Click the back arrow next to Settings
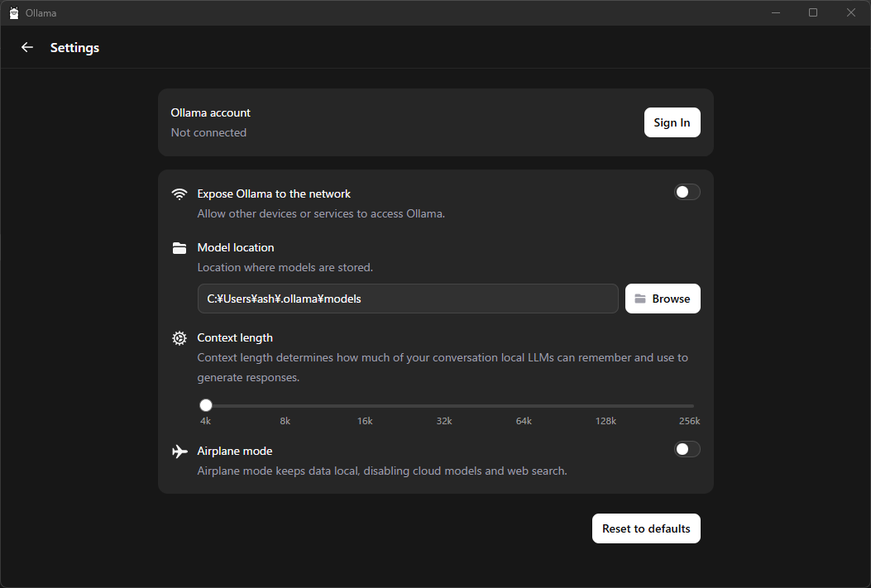 point(27,47)
